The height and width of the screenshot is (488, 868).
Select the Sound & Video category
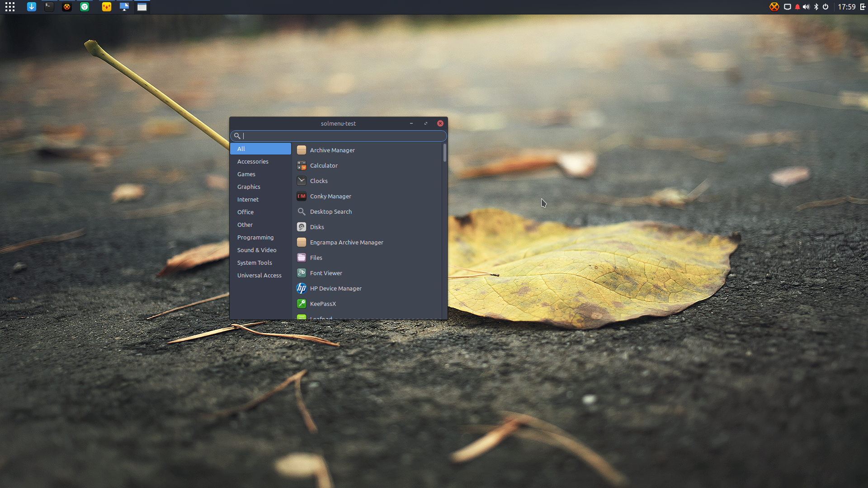coord(260,250)
